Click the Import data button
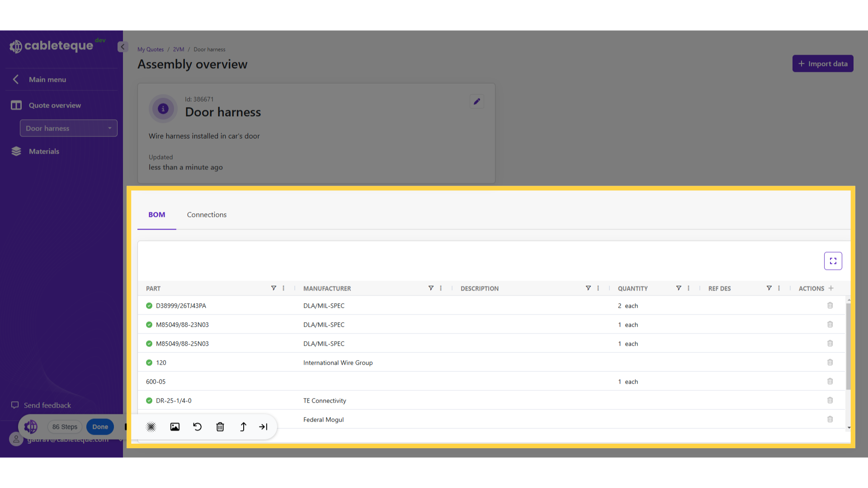 click(823, 64)
